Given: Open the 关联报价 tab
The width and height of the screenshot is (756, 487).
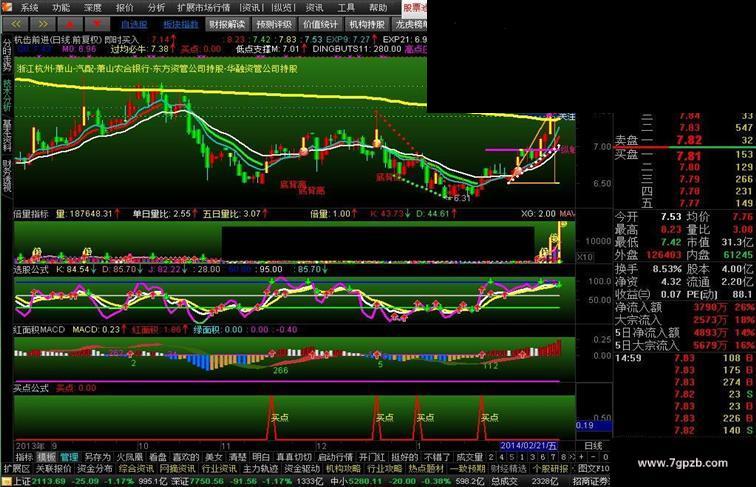Looking at the screenshot, I should click(x=53, y=468).
